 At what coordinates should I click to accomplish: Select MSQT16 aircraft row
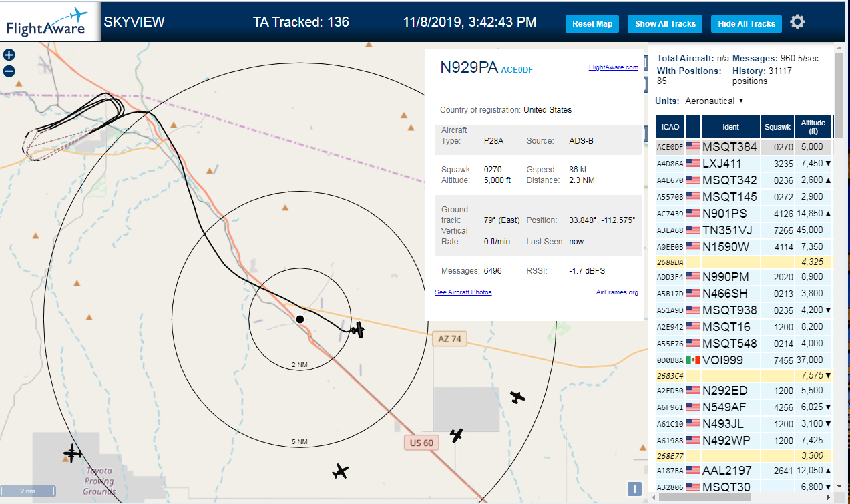point(744,327)
